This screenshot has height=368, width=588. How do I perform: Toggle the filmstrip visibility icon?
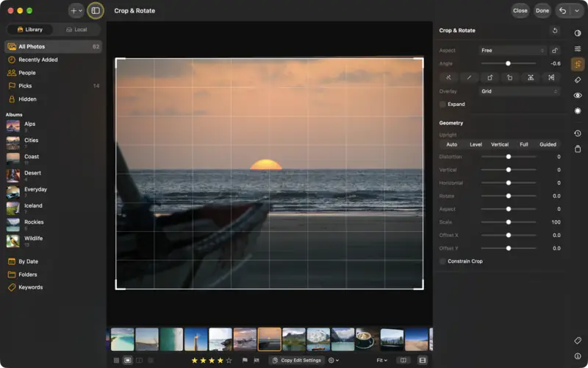422,360
